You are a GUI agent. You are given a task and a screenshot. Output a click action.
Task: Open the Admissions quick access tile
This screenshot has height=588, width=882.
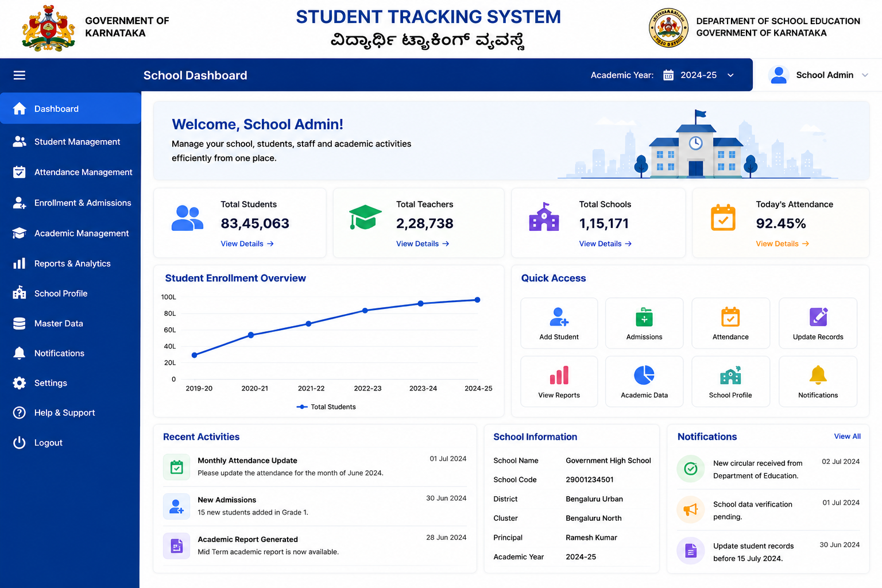pos(644,323)
